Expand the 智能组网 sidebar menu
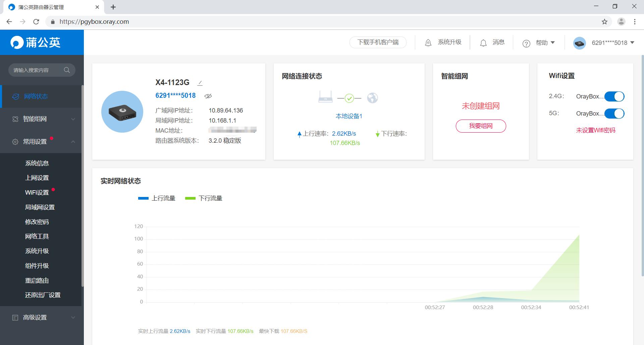The image size is (644, 345). (x=73, y=119)
